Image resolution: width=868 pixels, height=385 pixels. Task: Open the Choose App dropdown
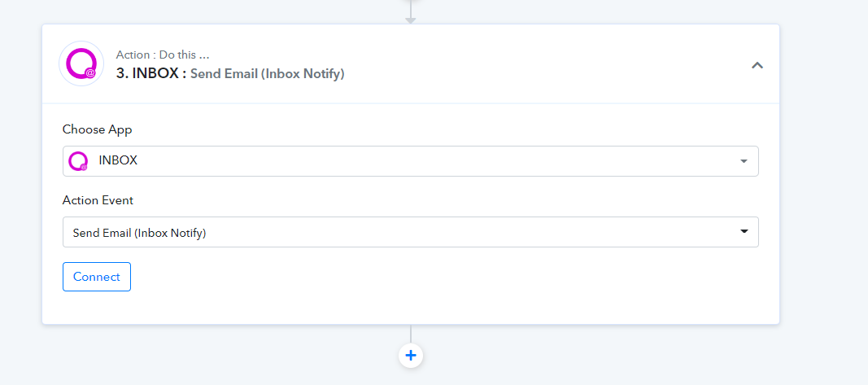[410, 161]
